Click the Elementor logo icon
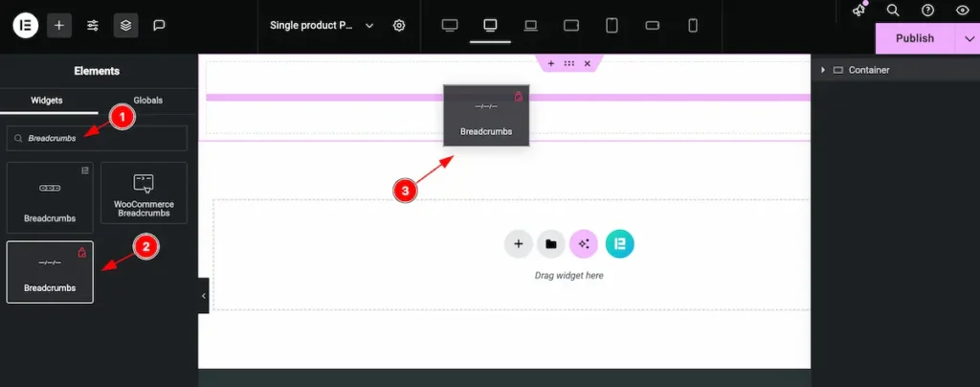The image size is (980, 387). (25, 26)
